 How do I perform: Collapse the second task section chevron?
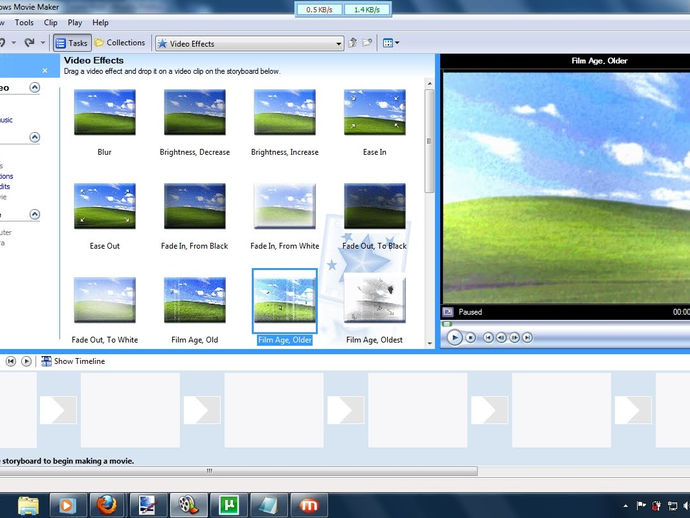point(35,137)
